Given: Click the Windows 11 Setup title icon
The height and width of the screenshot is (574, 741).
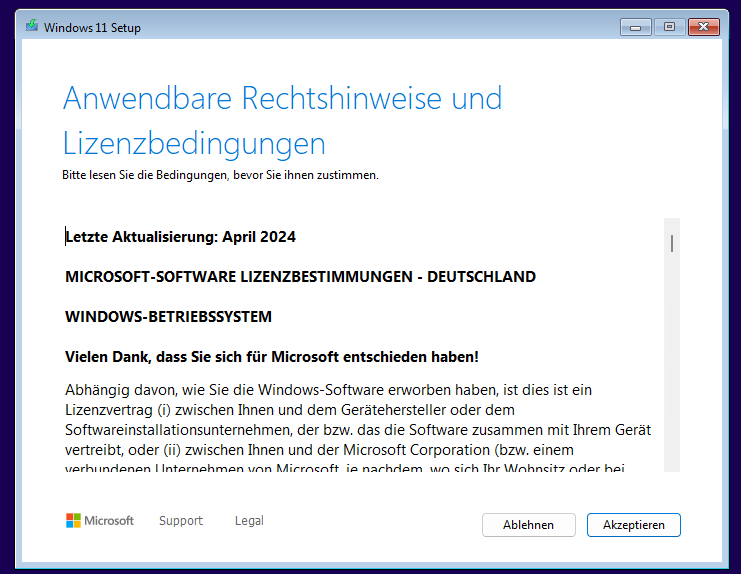Looking at the screenshot, I should (x=32, y=26).
